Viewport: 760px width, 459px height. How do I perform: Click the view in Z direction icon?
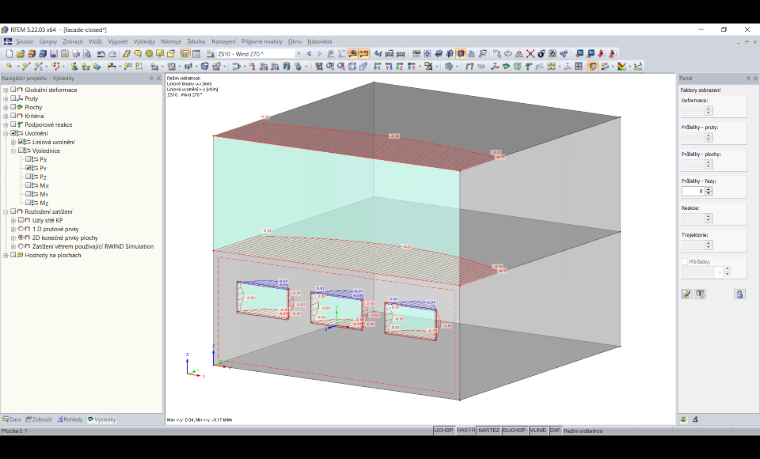click(x=400, y=66)
